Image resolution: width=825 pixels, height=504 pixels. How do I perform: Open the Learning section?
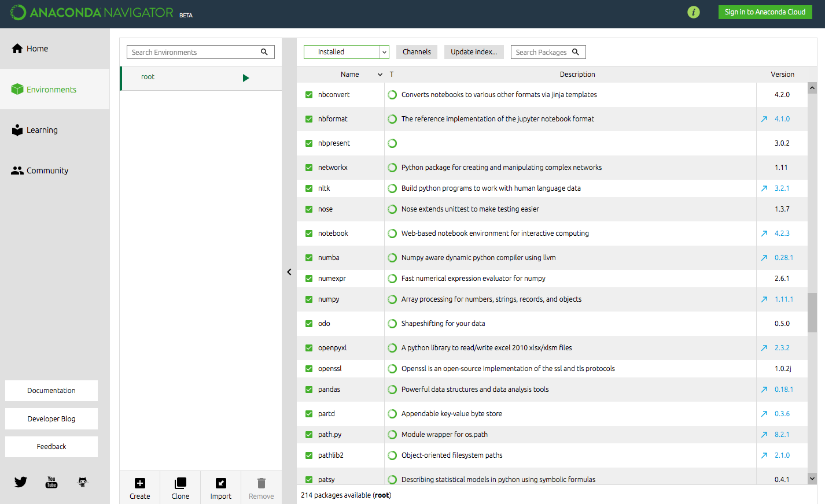pos(55,130)
